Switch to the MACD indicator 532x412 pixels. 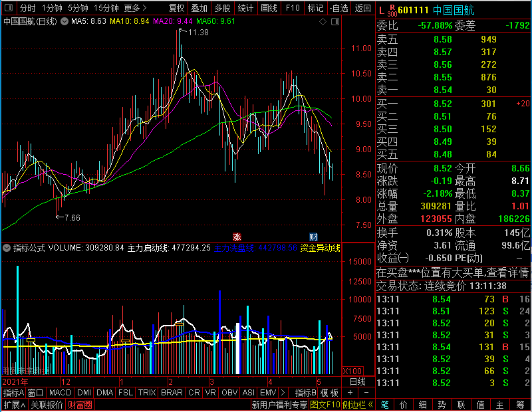(x=61, y=393)
